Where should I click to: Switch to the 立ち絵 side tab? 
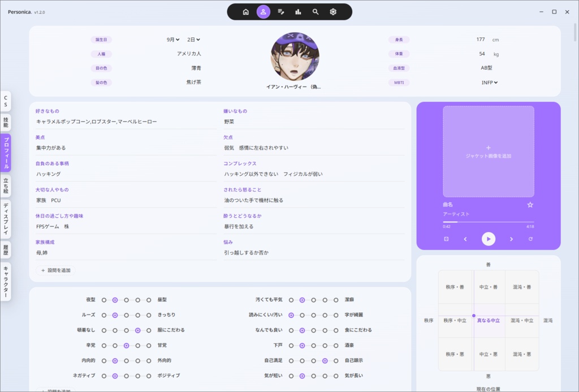click(x=6, y=186)
